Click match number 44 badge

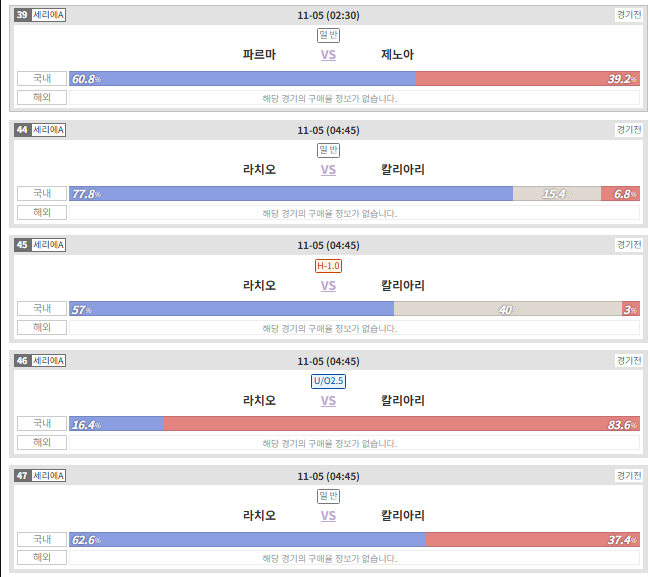(22, 130)
